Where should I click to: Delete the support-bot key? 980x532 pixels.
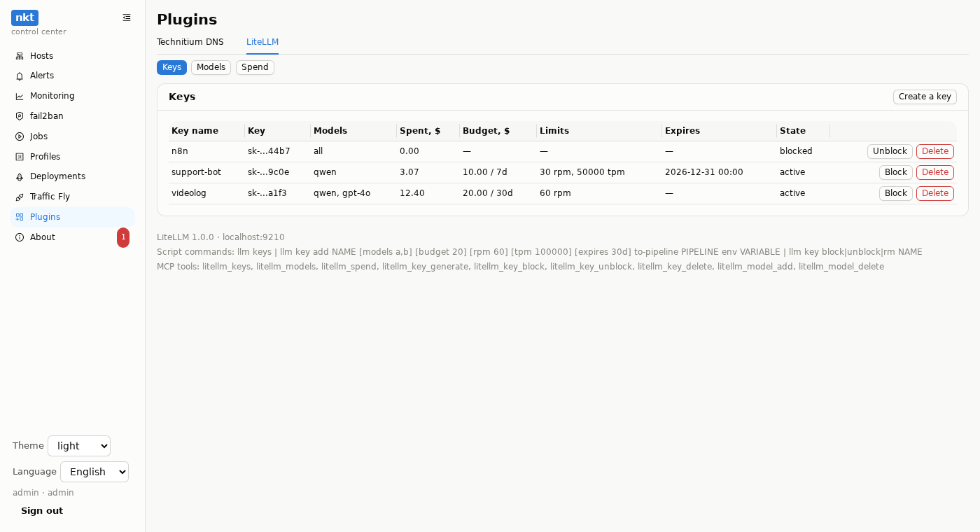coord(935,172)
